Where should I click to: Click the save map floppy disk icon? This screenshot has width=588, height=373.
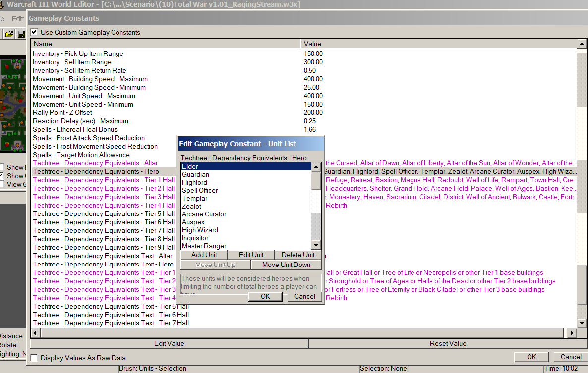[x=21, y=34]
